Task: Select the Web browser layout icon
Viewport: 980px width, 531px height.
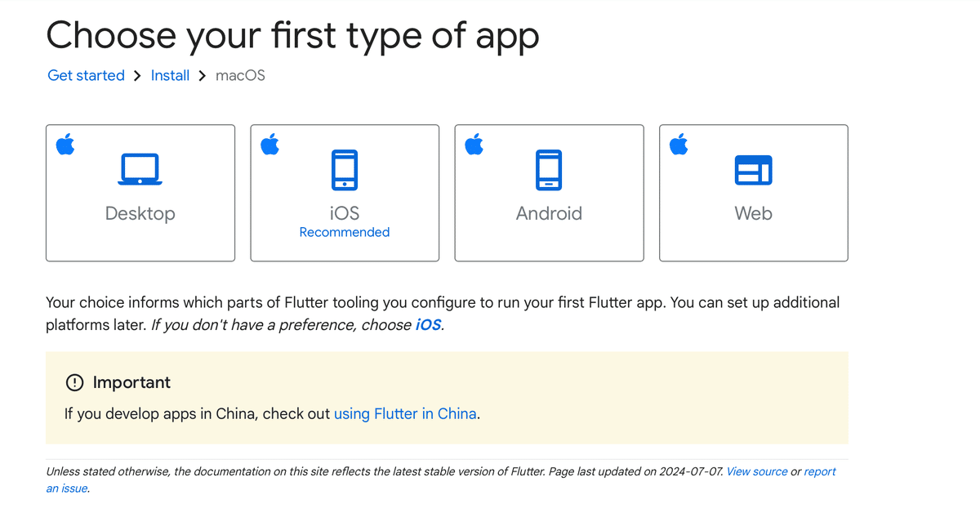Action: [x=753, y=170]
